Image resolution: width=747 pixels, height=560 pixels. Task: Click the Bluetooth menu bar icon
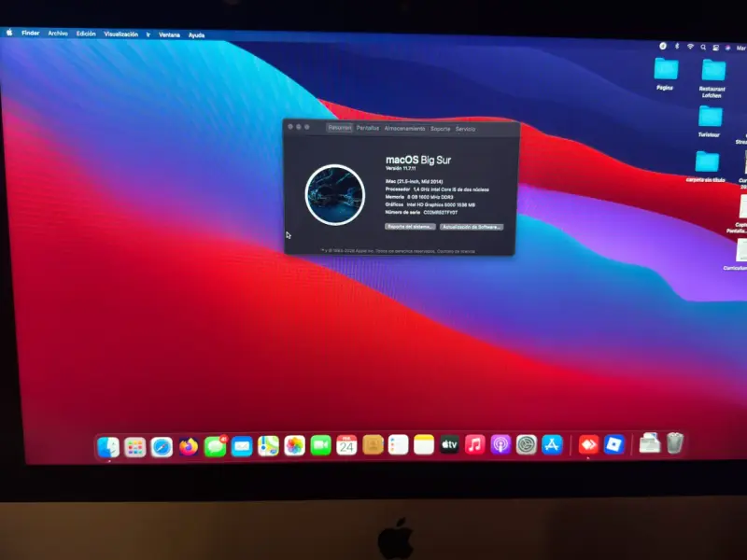point(676,46)
